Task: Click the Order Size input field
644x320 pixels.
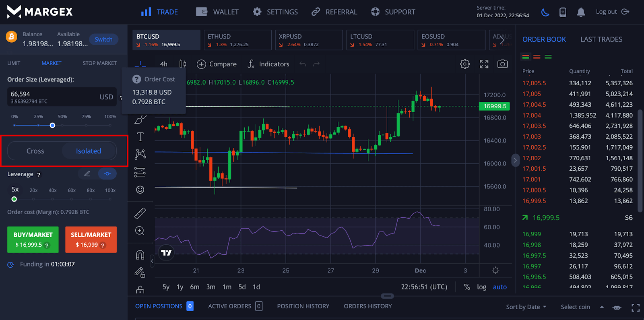Action: coord(52,97)
